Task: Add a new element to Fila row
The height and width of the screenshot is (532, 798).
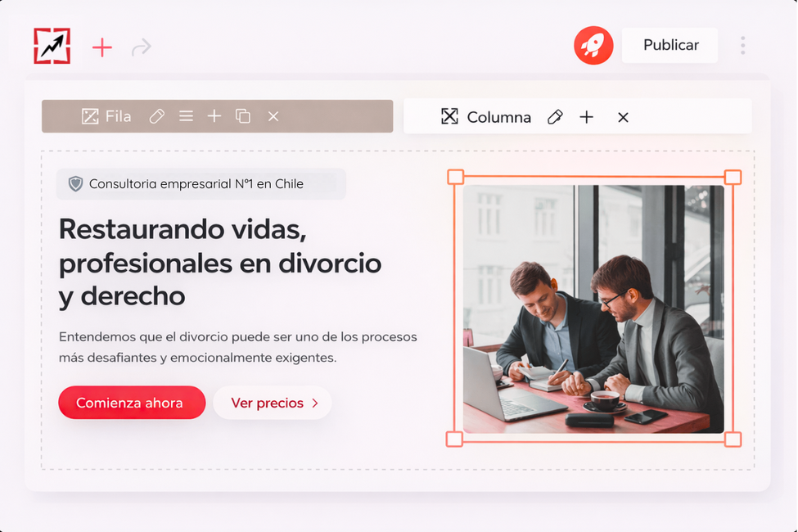Action: pos(214,116)
